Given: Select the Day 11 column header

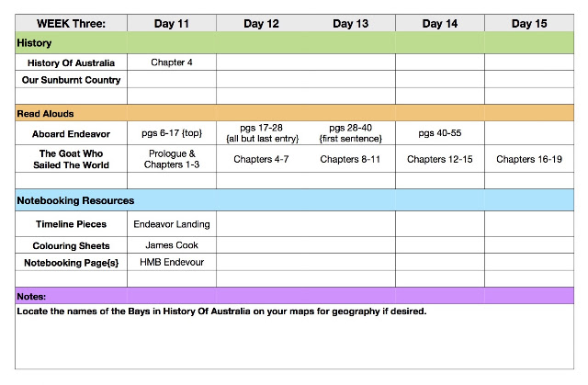Looking at the screenshot, I should click(172, 23).
